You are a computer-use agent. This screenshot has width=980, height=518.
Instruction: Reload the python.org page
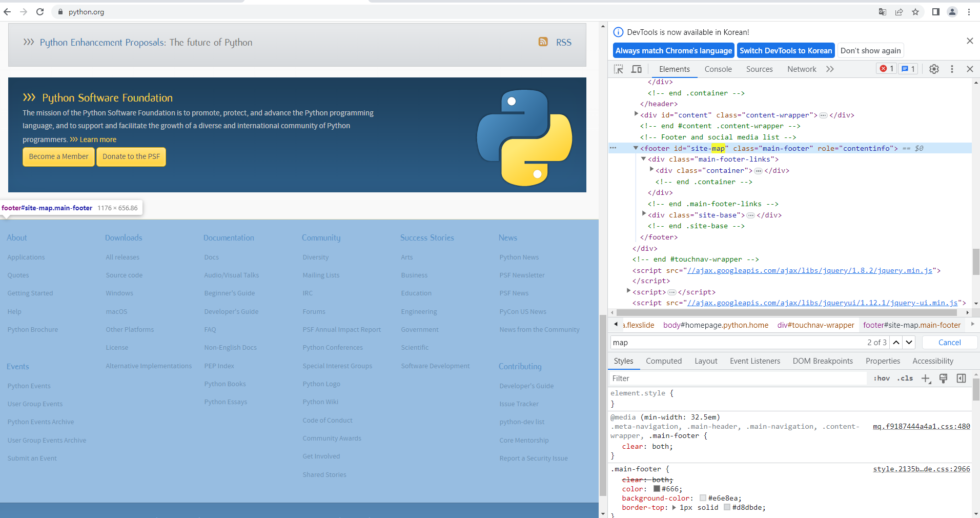(40, 12)
